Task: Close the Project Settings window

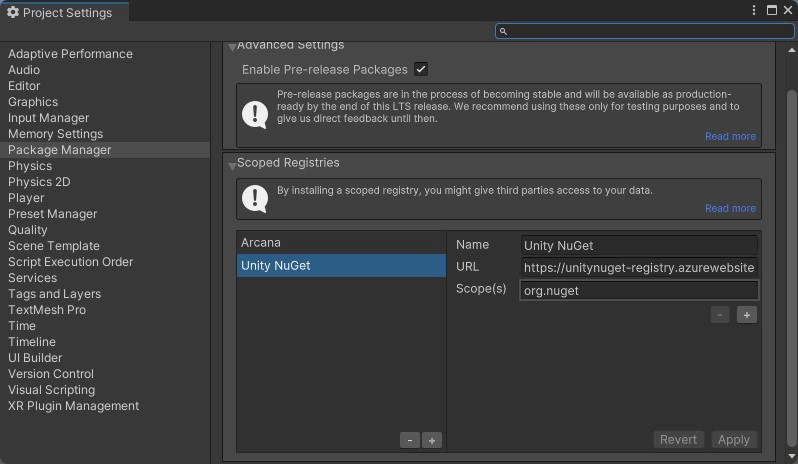Action: pyautogui.click(x=788, y=10)
